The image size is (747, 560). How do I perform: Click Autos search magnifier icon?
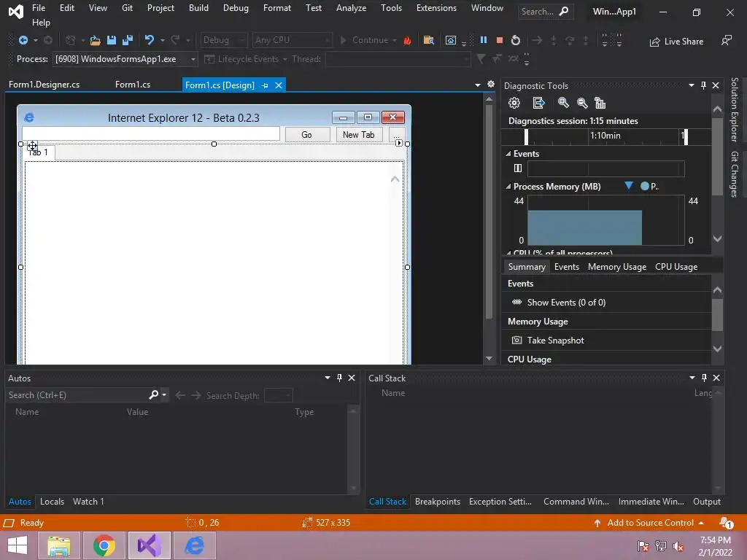(153, 394)
